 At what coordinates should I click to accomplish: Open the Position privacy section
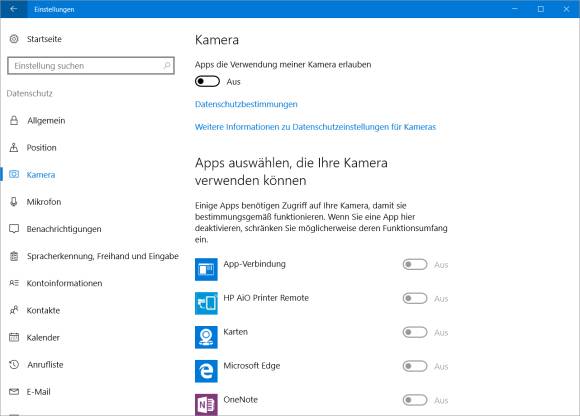[41, 148]
